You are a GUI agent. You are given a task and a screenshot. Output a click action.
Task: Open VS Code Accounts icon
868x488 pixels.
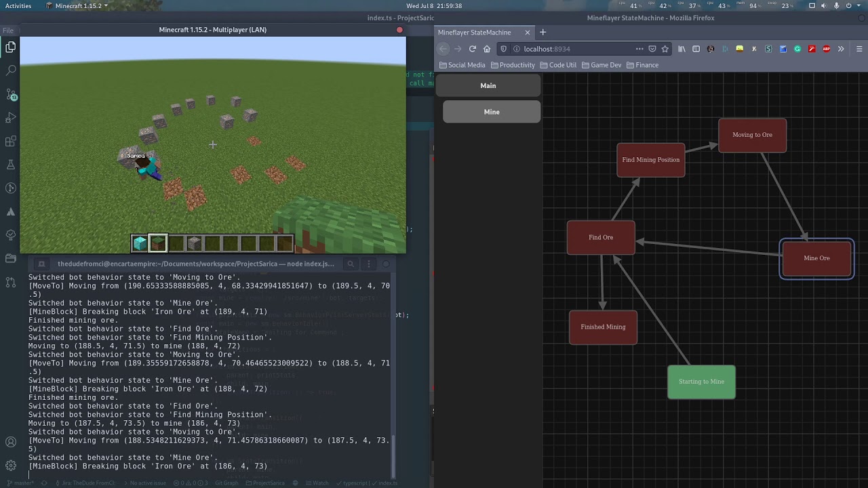(x=10, y=443)
